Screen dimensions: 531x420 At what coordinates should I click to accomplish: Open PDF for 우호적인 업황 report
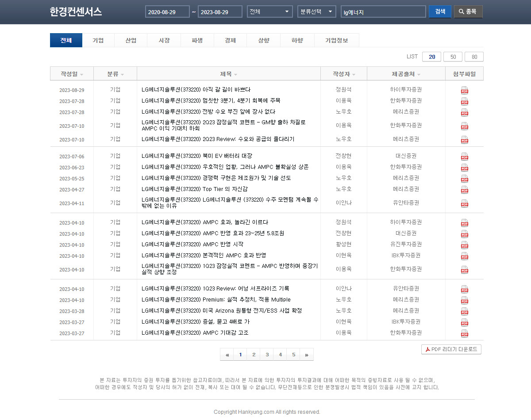(x=464, y=168)
